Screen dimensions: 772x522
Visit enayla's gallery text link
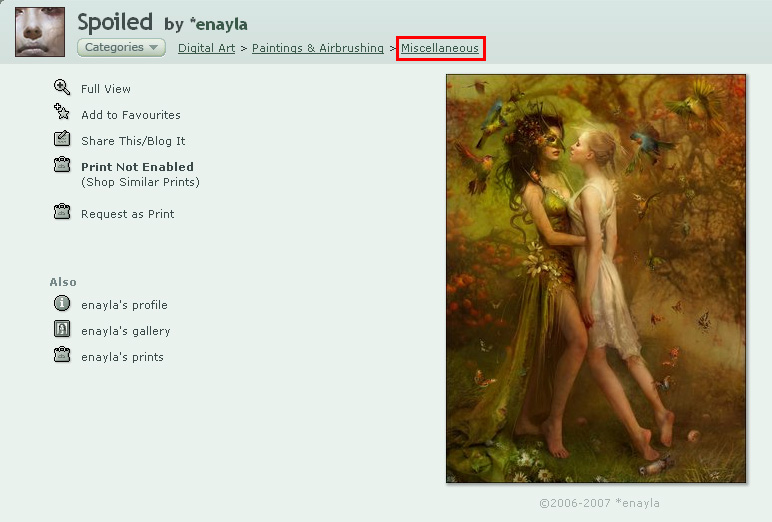126,331
